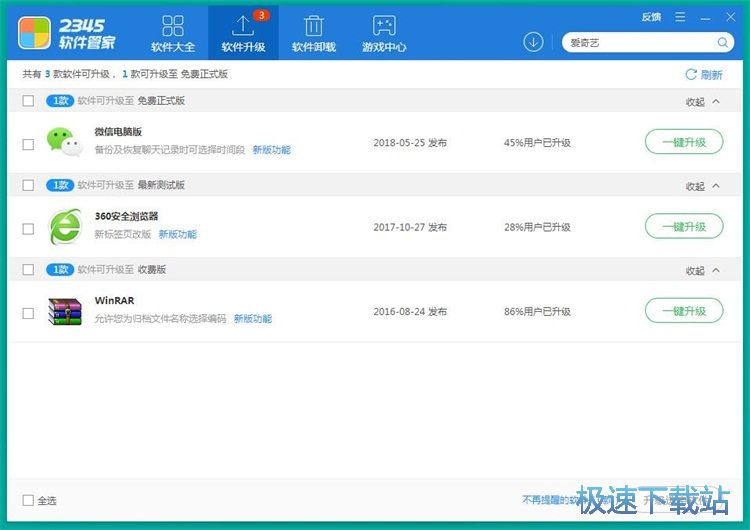Click the 2345 软件管家 logo
Screen dimensions: 750x530
click(x=66, y=33)
